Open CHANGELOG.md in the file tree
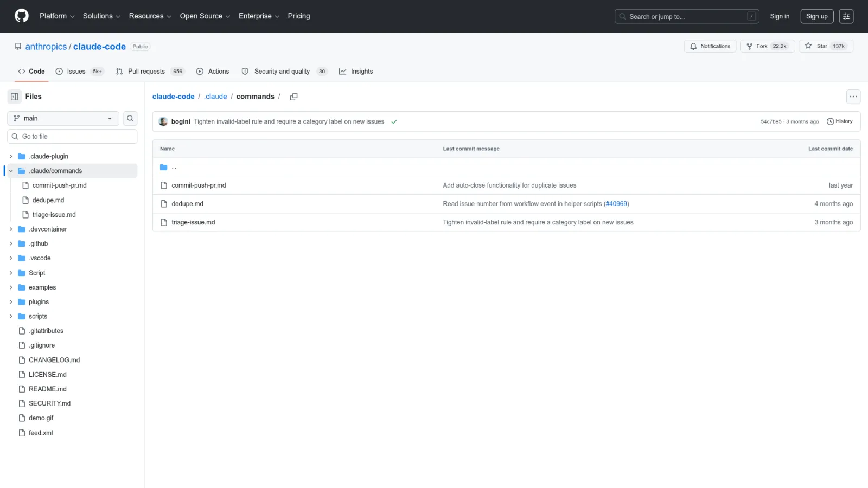This screenshot has width=868, height=488. (54, 360)
